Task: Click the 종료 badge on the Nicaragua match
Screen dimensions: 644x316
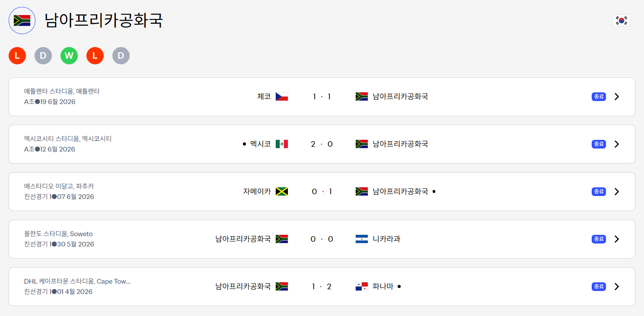Action: tap(599, 239)
